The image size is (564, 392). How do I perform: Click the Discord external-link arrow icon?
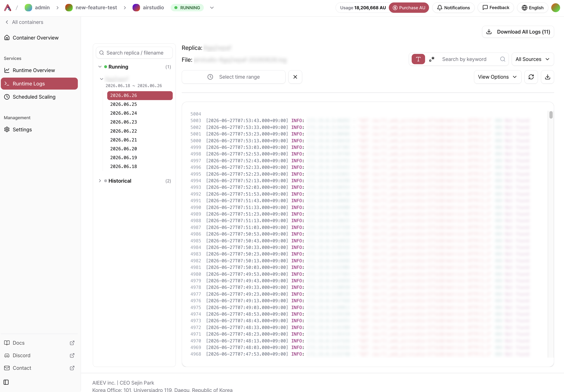pos(72,355)
